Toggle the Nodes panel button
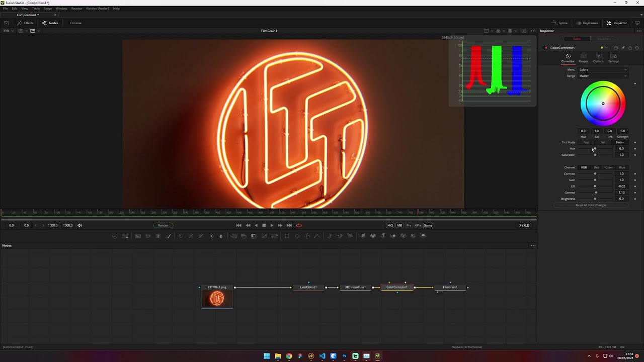 pyautogui.click(x=50, y=23)
